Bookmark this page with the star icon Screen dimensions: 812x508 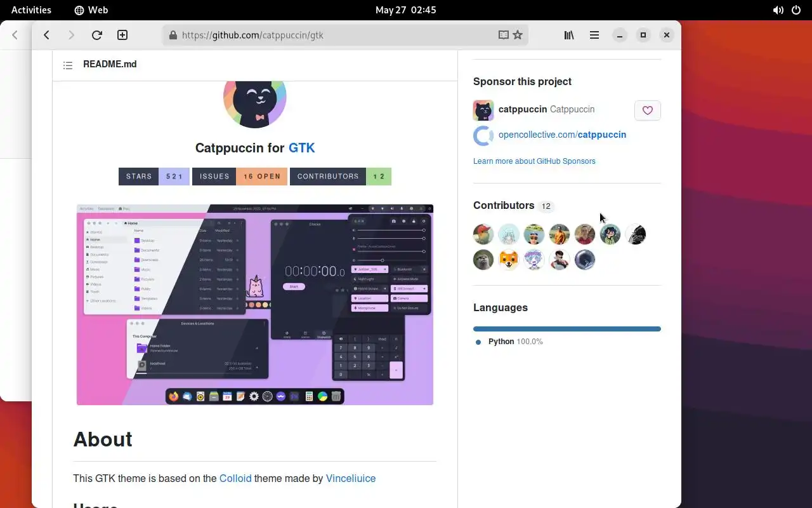[518, 36]
